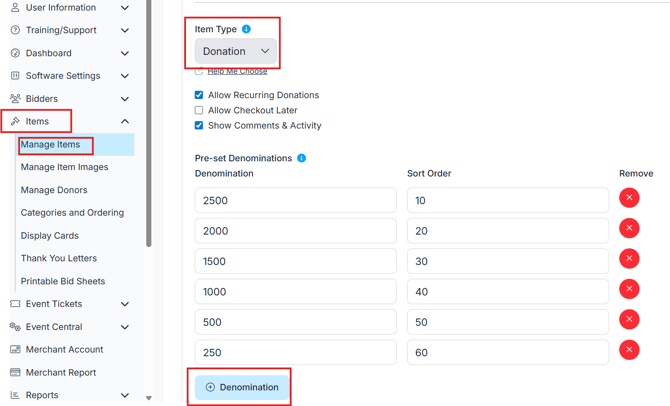
Task: Remove the 1000 denomination row
Action: [x=629, y=289]
